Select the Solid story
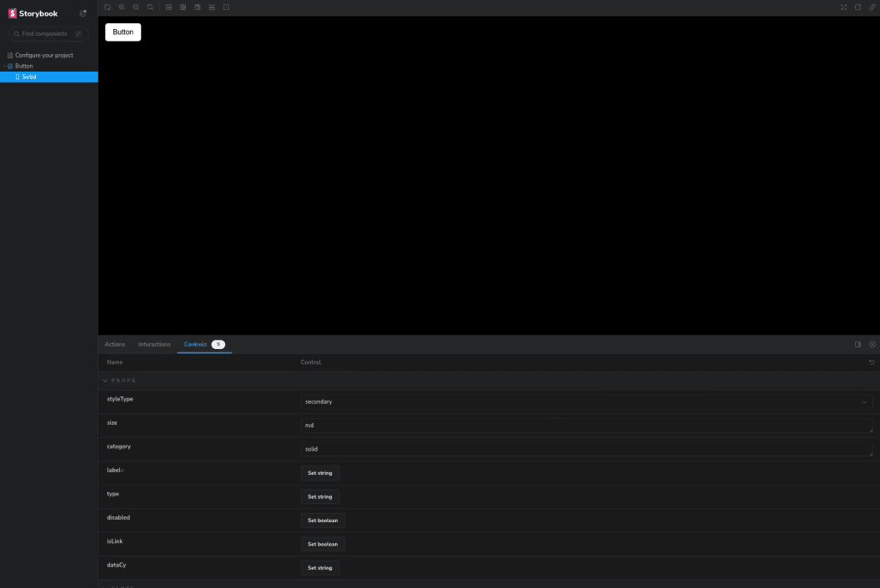Screen dimensions: 880x588 (49, 77)
